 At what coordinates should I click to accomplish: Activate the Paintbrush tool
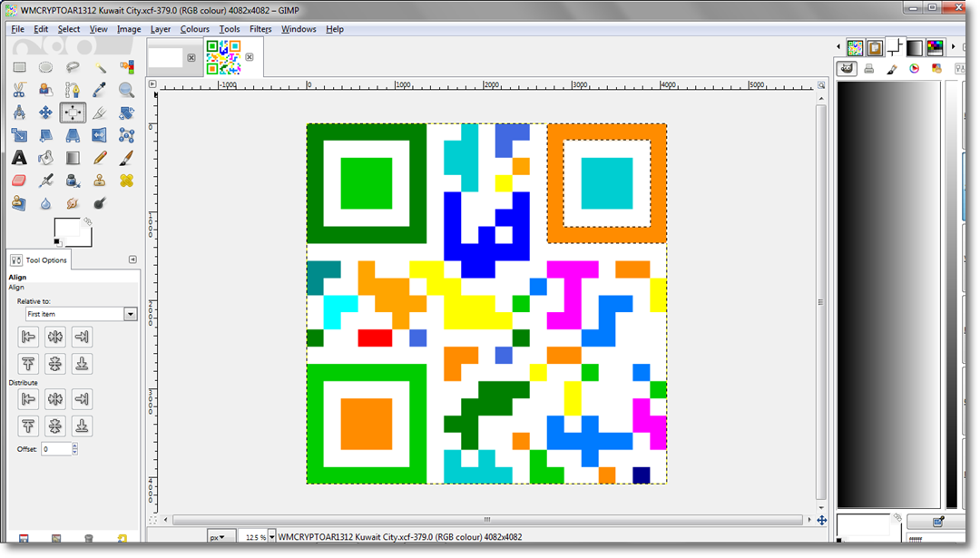(126, 158)
